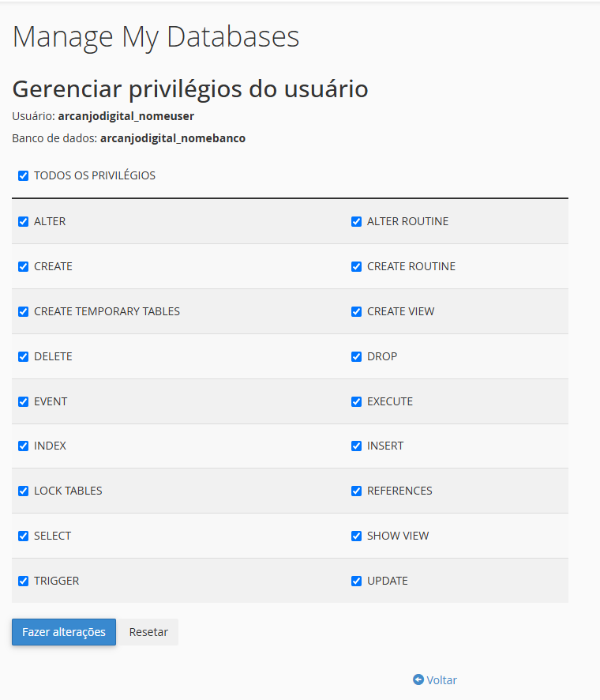Screen dimensions: 600x700
Task: Uncheck the INDEX checkbox
Action: click(24, 446)
